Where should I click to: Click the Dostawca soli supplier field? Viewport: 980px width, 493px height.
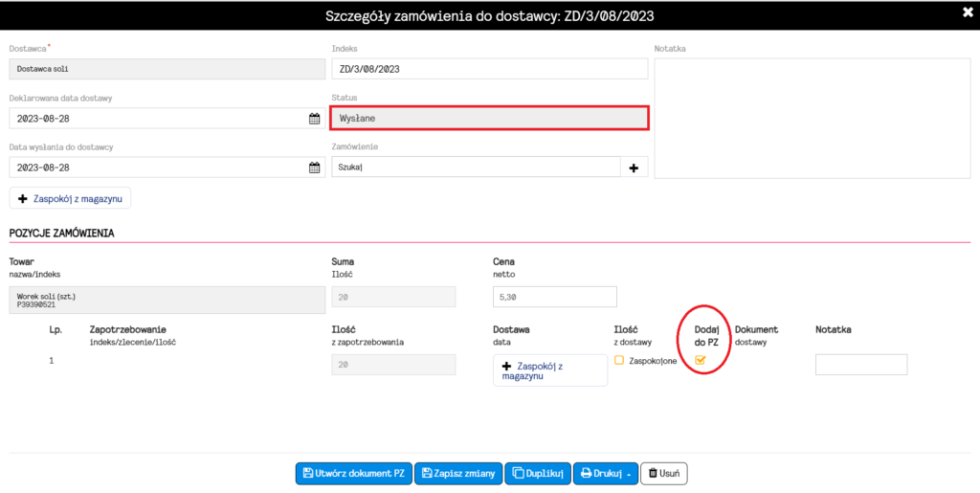167,69
